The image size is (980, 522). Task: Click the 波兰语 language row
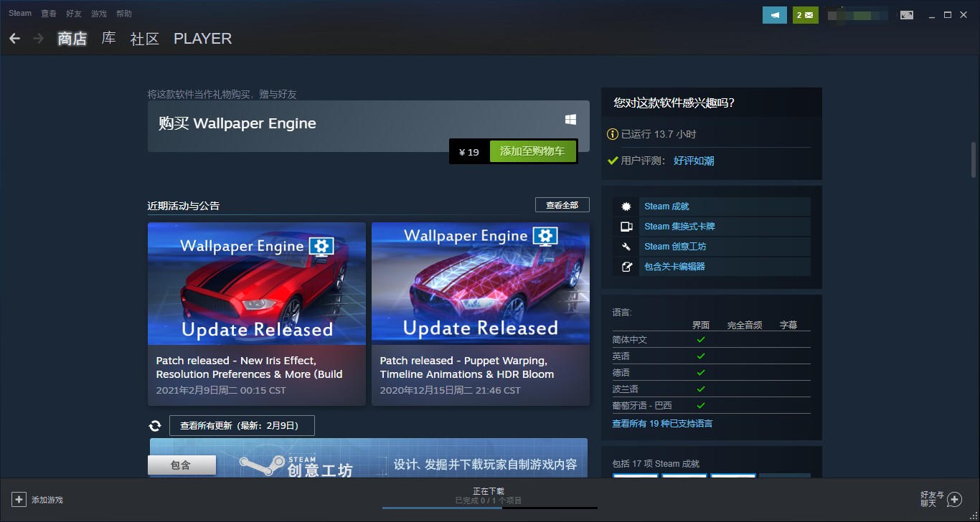pyautogui.click(x=711, y=389)
